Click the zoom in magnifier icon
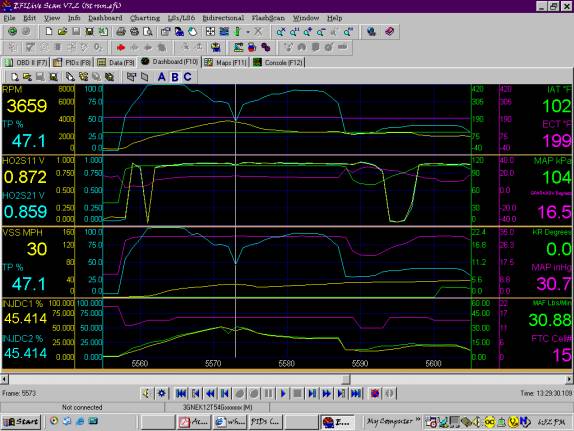Screen dimensions: 574x431 [308, 32]
